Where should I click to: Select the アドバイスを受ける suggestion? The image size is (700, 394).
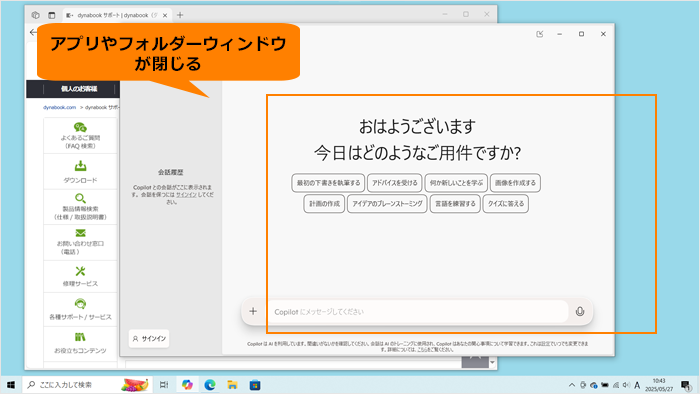pyautogui.click(x=395, y=183)
